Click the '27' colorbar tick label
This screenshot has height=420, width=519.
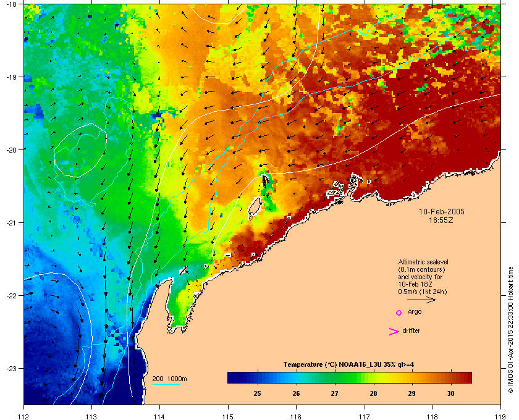[335, 393]
